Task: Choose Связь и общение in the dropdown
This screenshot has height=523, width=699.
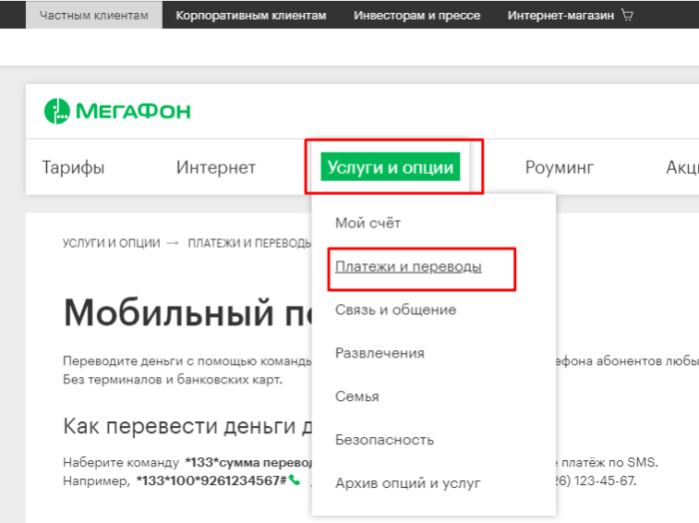Action: [x=395, y=309]
